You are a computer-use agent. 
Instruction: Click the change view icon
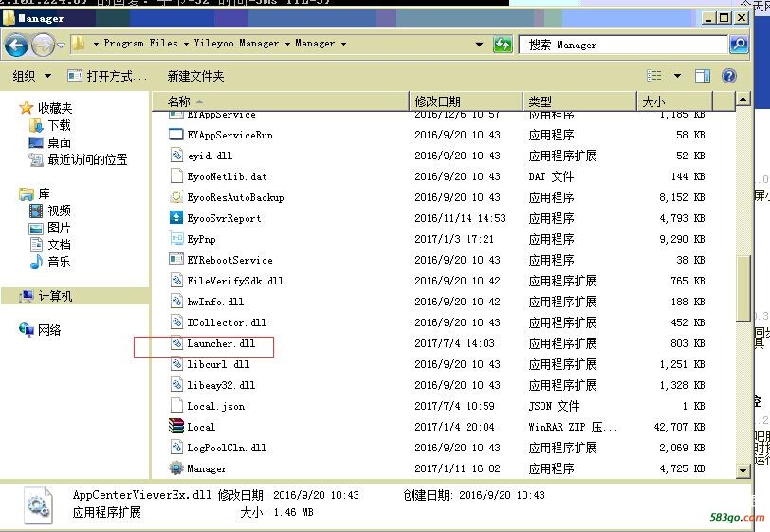pyautogui.click(x=654, y=76)
